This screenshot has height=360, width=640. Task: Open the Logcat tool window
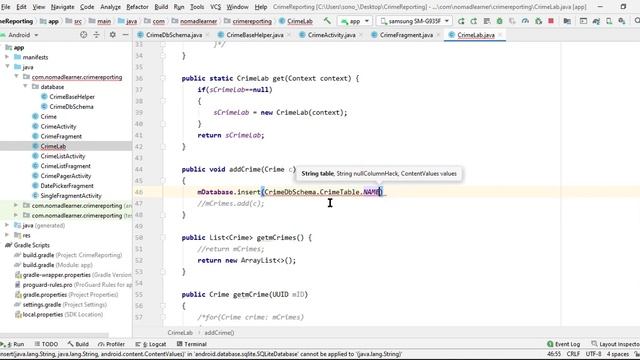point(151,344)
